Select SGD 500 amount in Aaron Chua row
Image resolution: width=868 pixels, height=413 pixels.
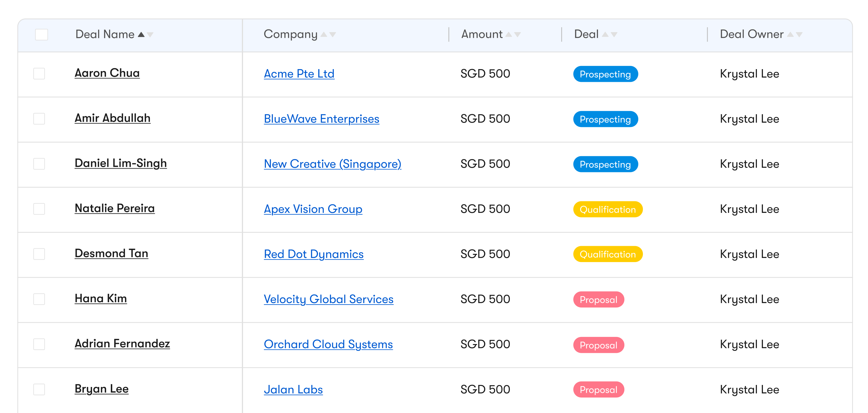tap(485, 74)
